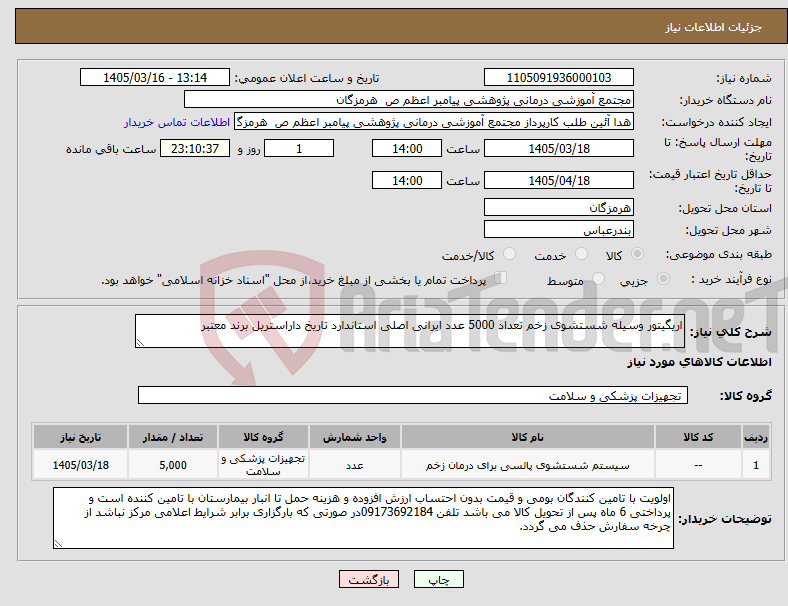Click the اطلاعات کالاهای مورد نیاز section heading
This screenshot has height=606, width=788.
coord(699,362)
